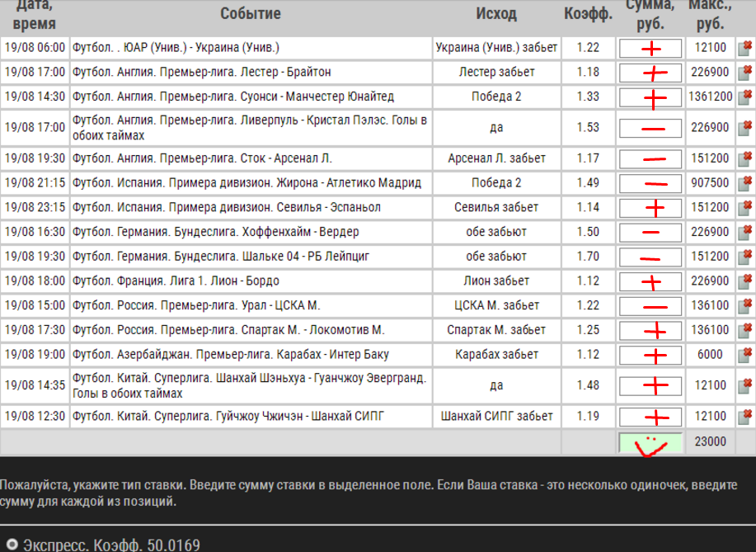Remove the Сток - Арсенал Л. selection
Image resolution: width=756 pixels, height=552 pixels.
(745, 158)
